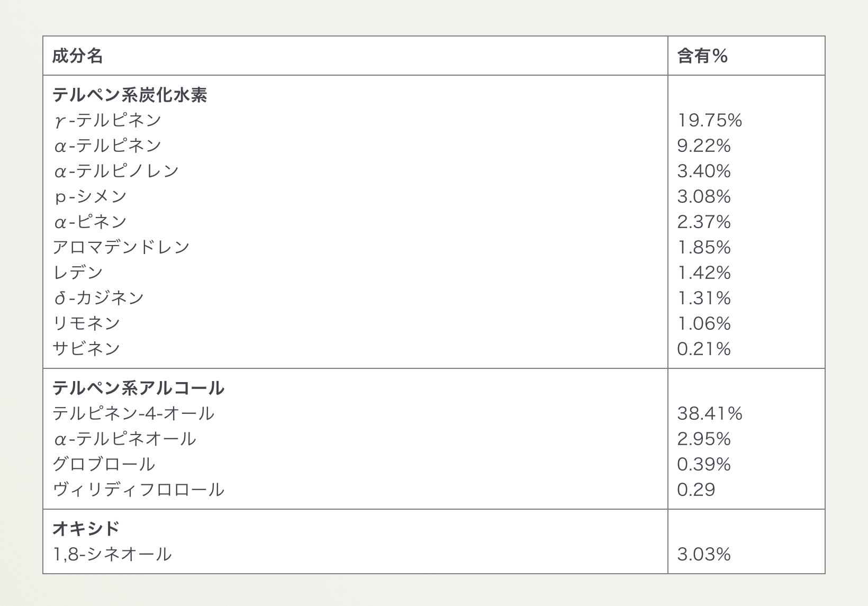The width and height of the screenshot is (868, 606).
Task: Click the 2.37% value for α-ピネン
Action: [x=703, y=222]
